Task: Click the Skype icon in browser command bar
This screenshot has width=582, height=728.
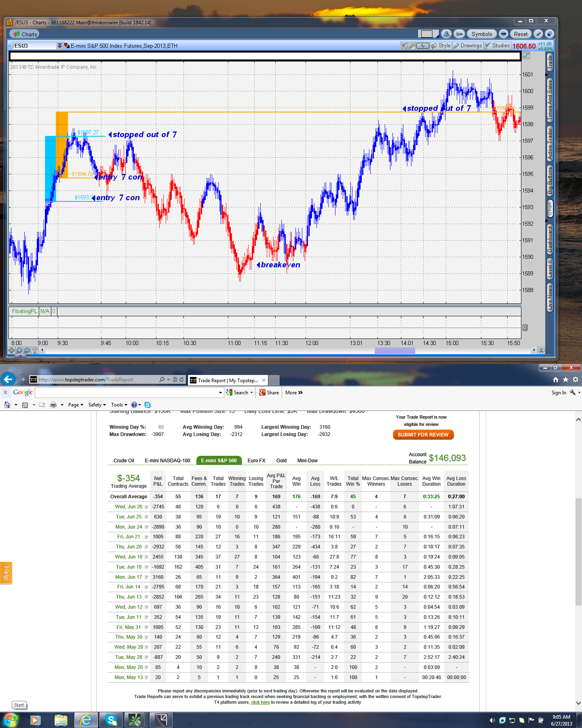Action: (148, 405)
